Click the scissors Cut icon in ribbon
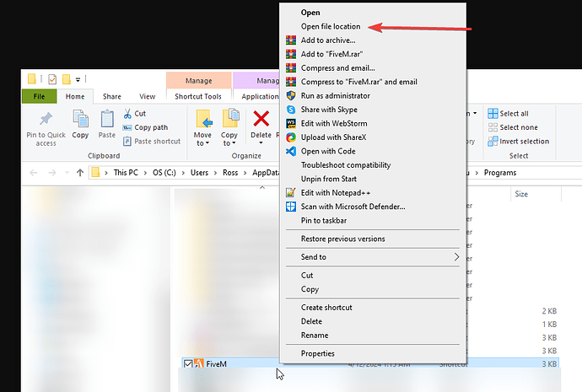 pos(127,114)
